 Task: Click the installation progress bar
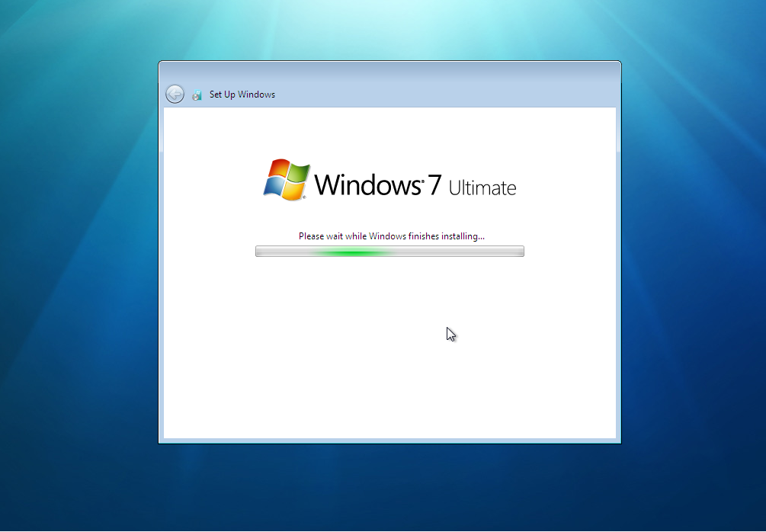[457, 252]
